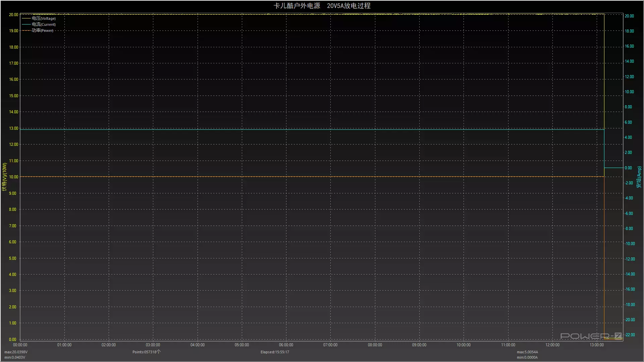This screenshot has height=362, width=644.
Task: Click the 13:00:00 time axis label
Action: click(x=597, y=345)
